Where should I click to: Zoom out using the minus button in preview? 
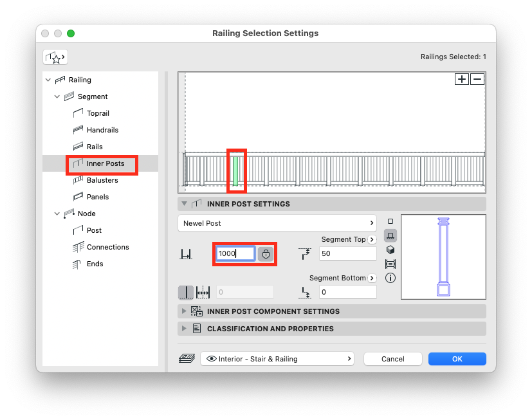pos(476,79)
